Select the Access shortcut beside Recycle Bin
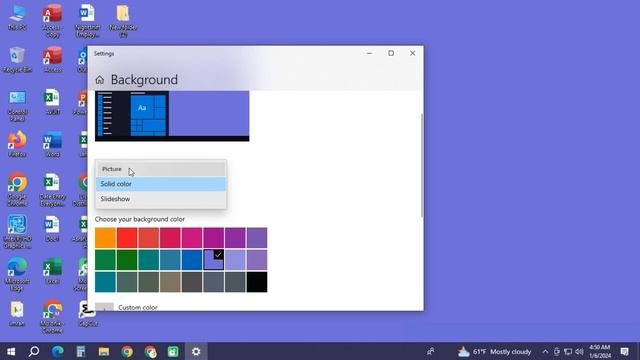Viewport: 640px width, 360px height. point(53,60)
